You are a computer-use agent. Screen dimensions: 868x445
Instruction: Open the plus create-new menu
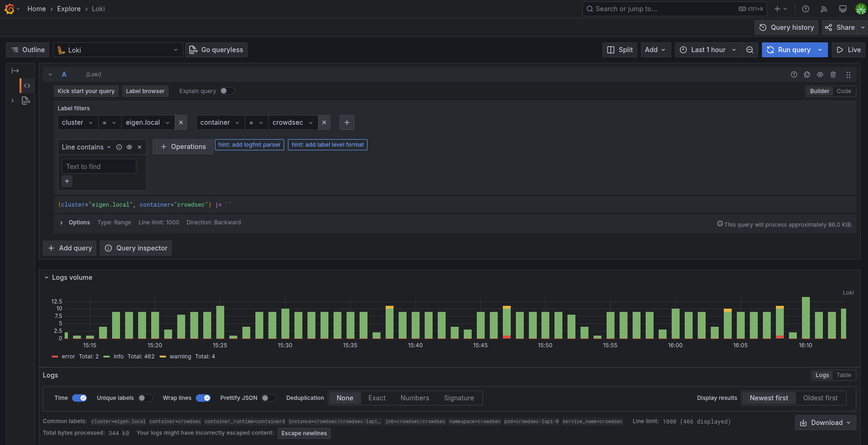pos(781,9)
